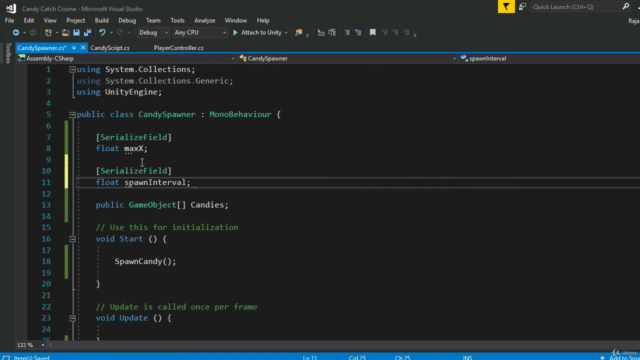Click the SpawnCandy(); call on line 18

click(145, 262)
